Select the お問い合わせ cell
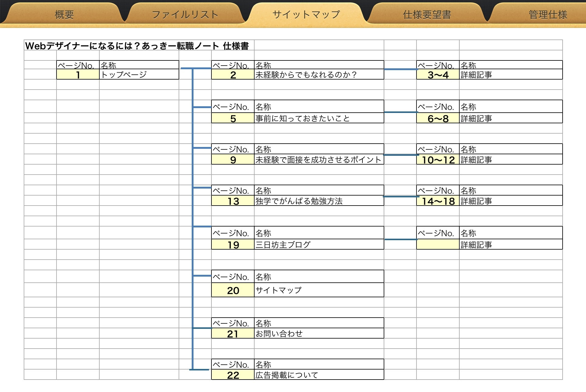 319,333
